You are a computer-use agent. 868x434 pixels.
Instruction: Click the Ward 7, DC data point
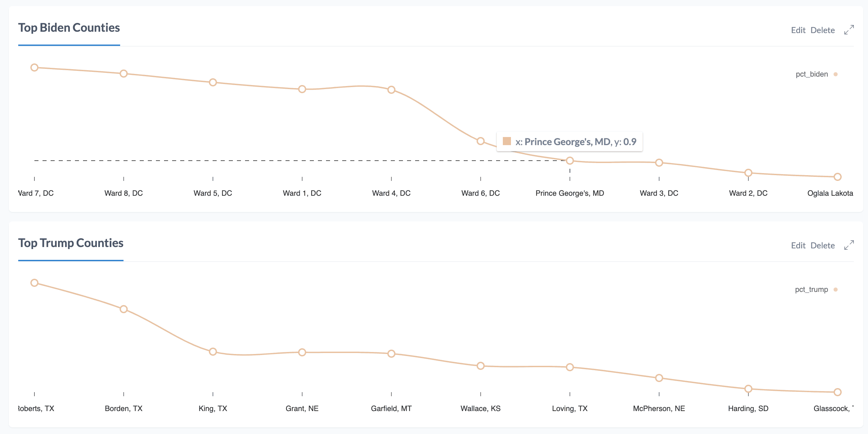click(34, 67)
